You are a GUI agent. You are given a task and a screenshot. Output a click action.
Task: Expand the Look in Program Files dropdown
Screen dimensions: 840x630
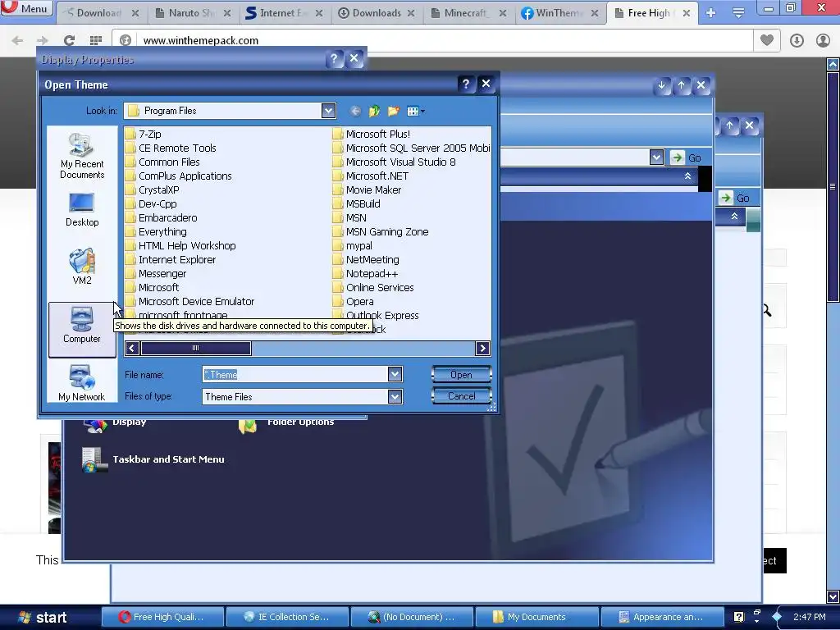[328, 111]
